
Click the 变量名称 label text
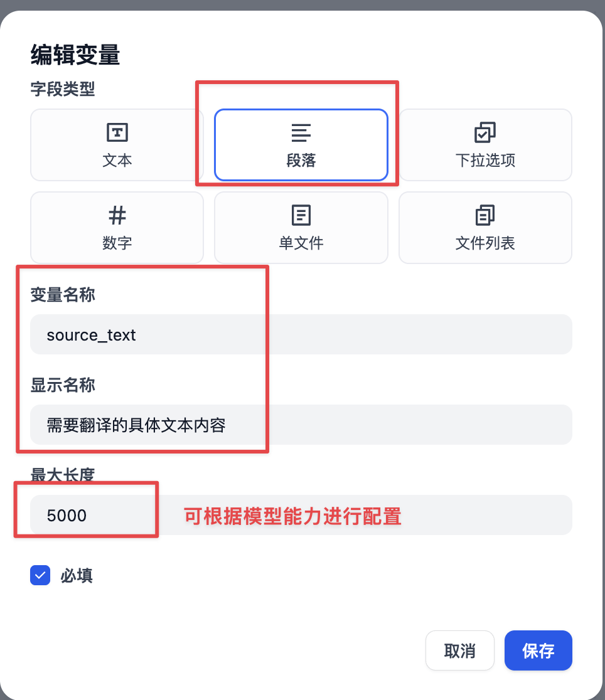pyautogui.click(x=63, y=295)
